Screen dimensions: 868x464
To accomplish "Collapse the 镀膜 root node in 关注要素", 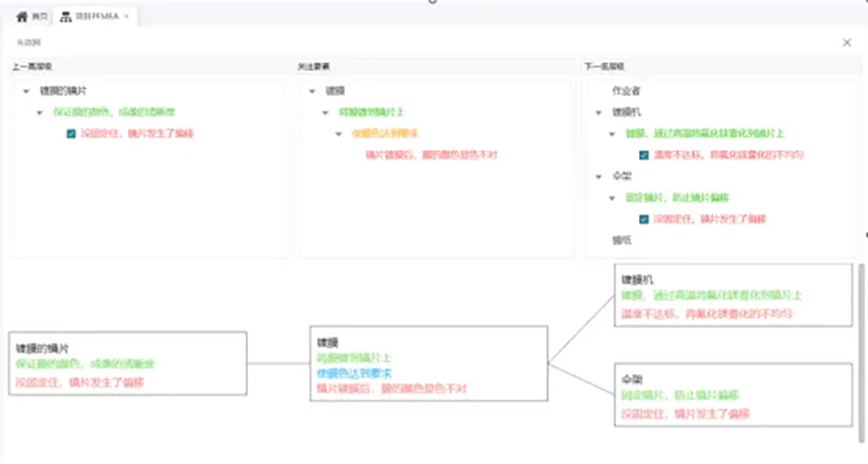I will [312, 90].
